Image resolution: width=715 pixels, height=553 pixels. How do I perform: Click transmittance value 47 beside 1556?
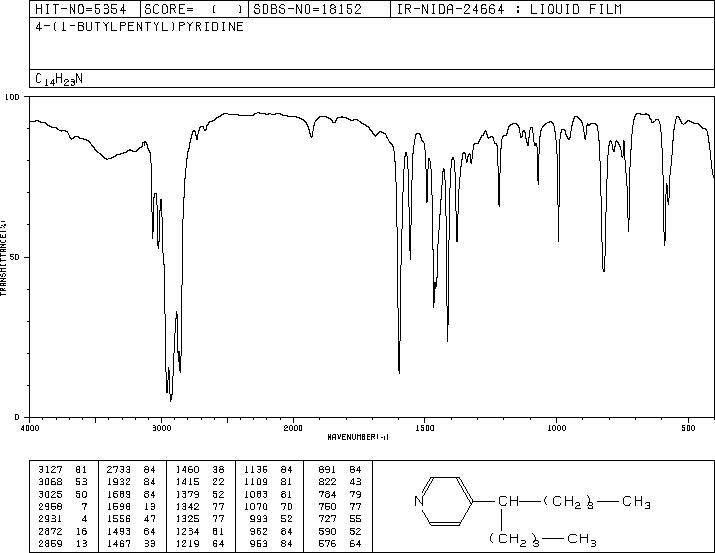point(150,519)
